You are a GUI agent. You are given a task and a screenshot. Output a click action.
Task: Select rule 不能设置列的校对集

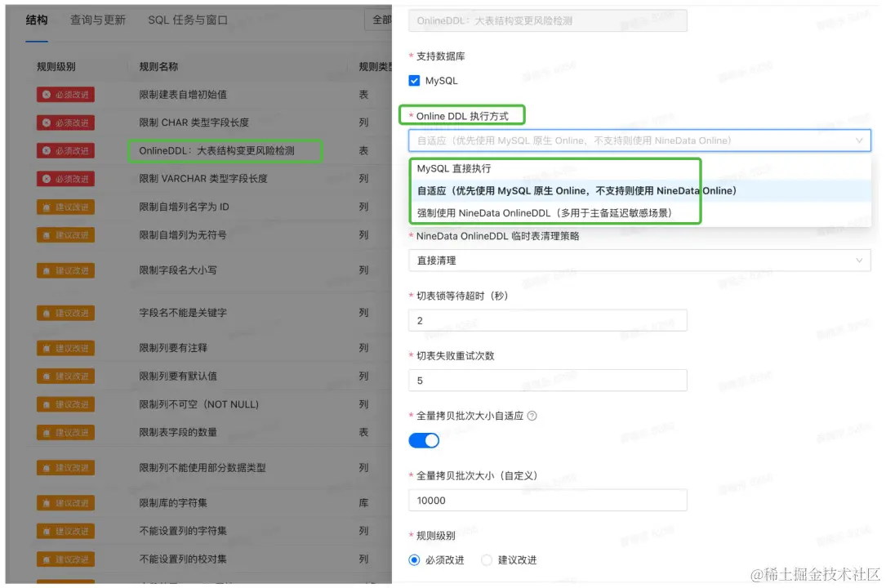pos(183,559)
